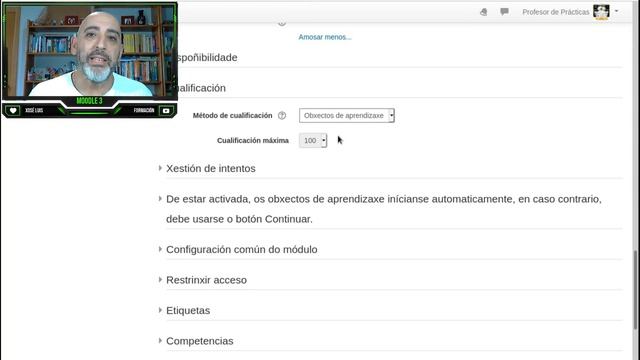Expand Configuración común do módulo
The width and height of the screenshot is (640, 360).
(x=242, y=249)
